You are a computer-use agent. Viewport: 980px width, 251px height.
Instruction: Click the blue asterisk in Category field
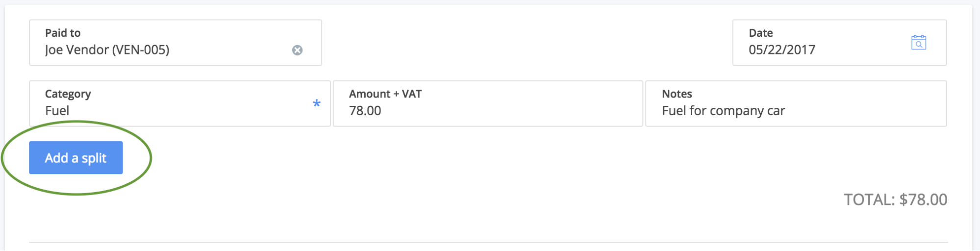(x=317, y=103)
